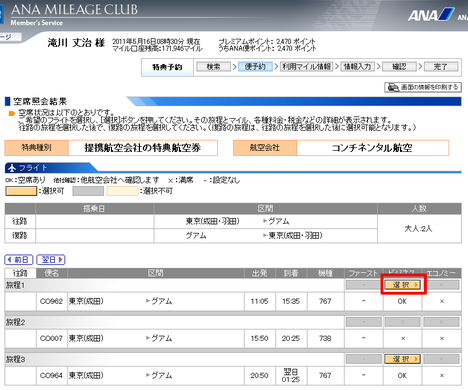Screen dimensions: 468x390
Task: Click arrival time 20:25
Action: (x=291, y=338)
